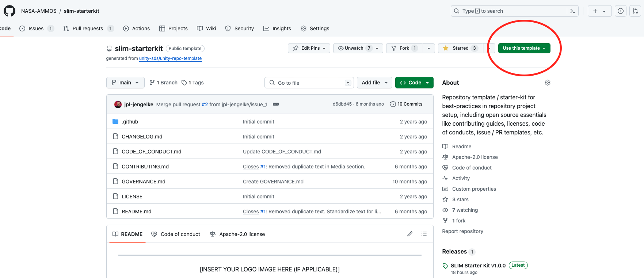
Task: Switch to the Projects tab
Action: tap(174, 28)
